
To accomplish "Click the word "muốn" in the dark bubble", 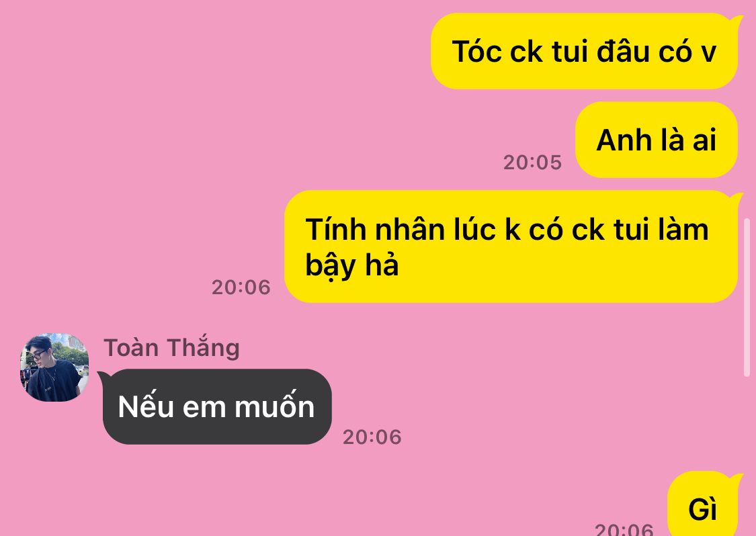I will pyautogui.click(x=274, y=405).
